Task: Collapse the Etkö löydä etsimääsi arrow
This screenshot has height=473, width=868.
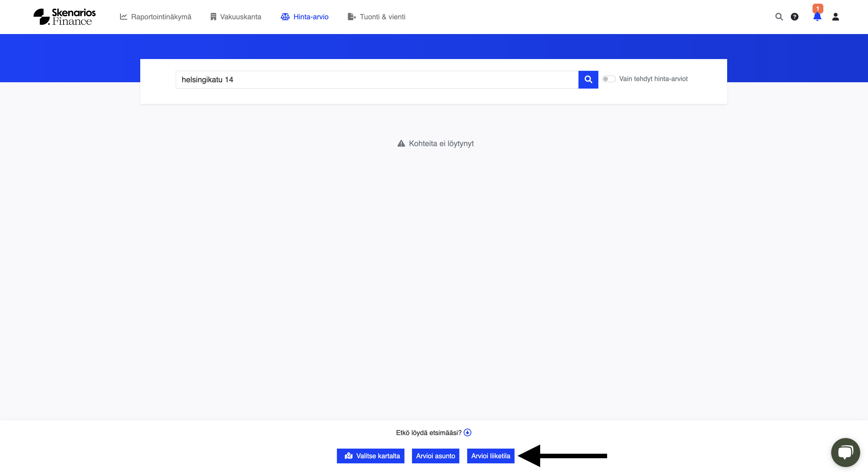Action: [467, 432]
